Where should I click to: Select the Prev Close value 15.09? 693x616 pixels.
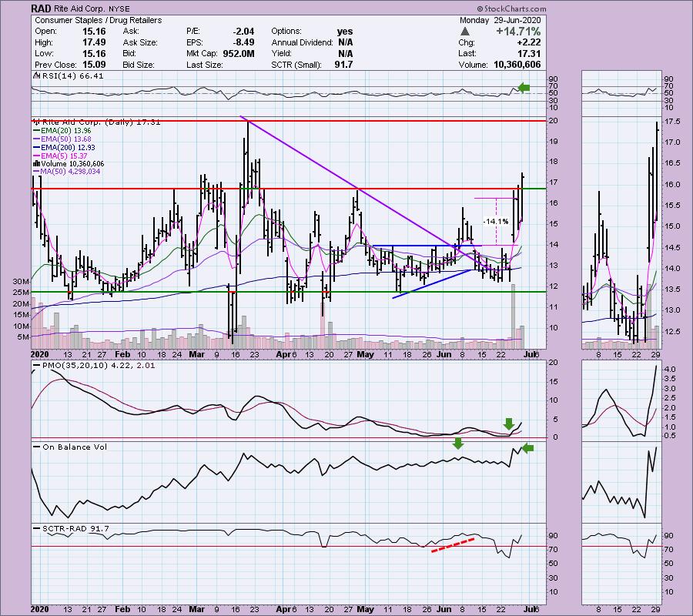pos(94,65)
